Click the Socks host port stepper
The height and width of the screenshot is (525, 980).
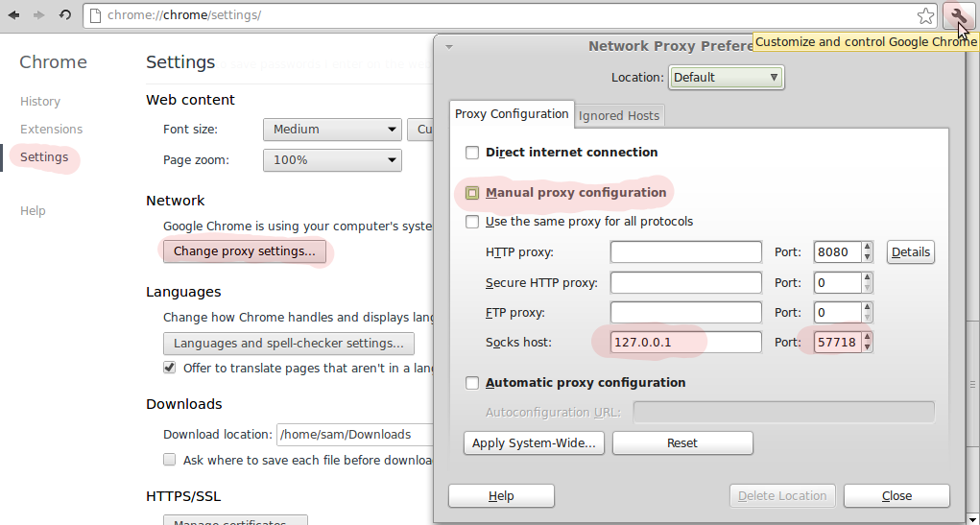coord(867,342)
